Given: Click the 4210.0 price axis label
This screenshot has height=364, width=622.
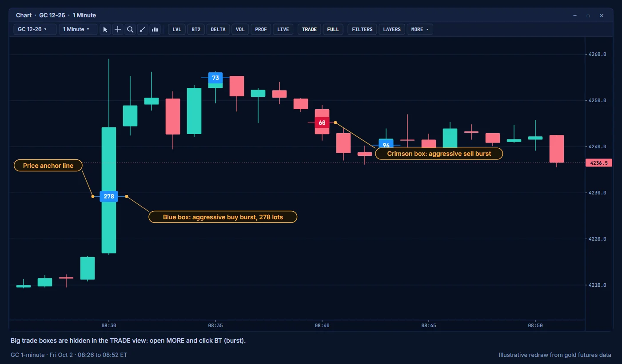Looking at the screenshot, I should [x=597, y=285].
